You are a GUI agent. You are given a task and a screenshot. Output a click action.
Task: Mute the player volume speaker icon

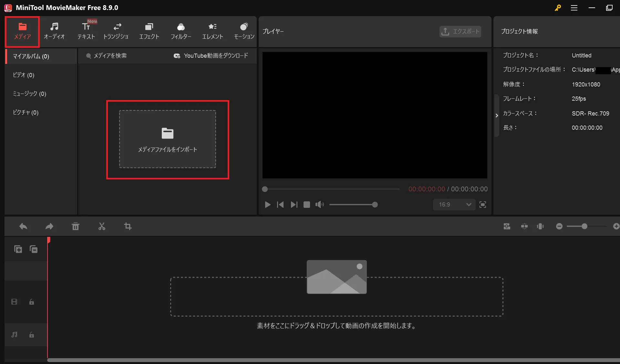319,205
